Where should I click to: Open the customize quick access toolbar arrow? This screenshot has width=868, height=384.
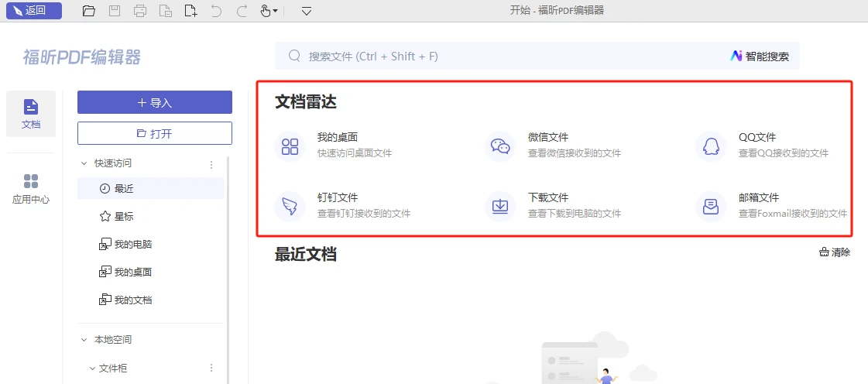tap(306, 11)
